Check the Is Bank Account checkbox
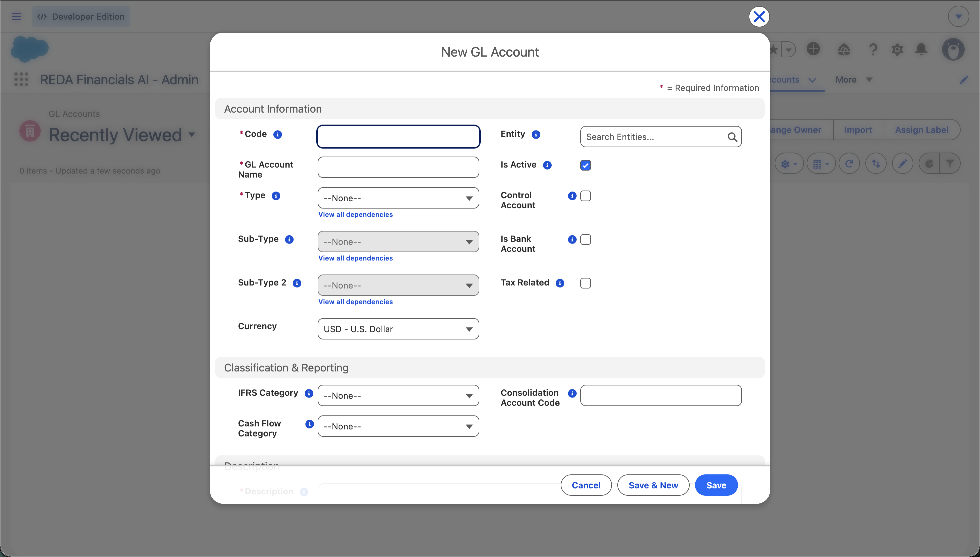 tap(585, 240)
